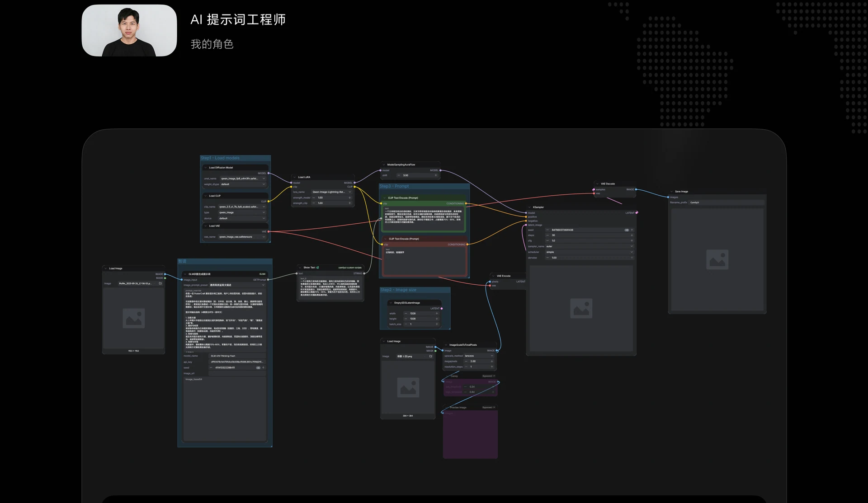868x503 pixels.
Task: Click the LATENT output port of EmptySD3LatentImage
Action: pyautogui.click(x=442, y=308)
